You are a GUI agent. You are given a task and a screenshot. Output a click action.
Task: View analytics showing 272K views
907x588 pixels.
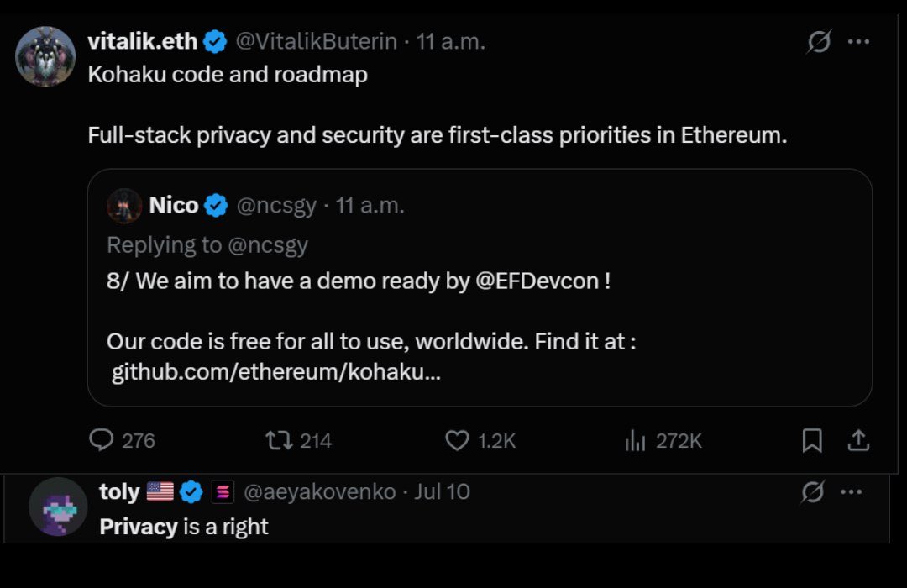(635, 440)
